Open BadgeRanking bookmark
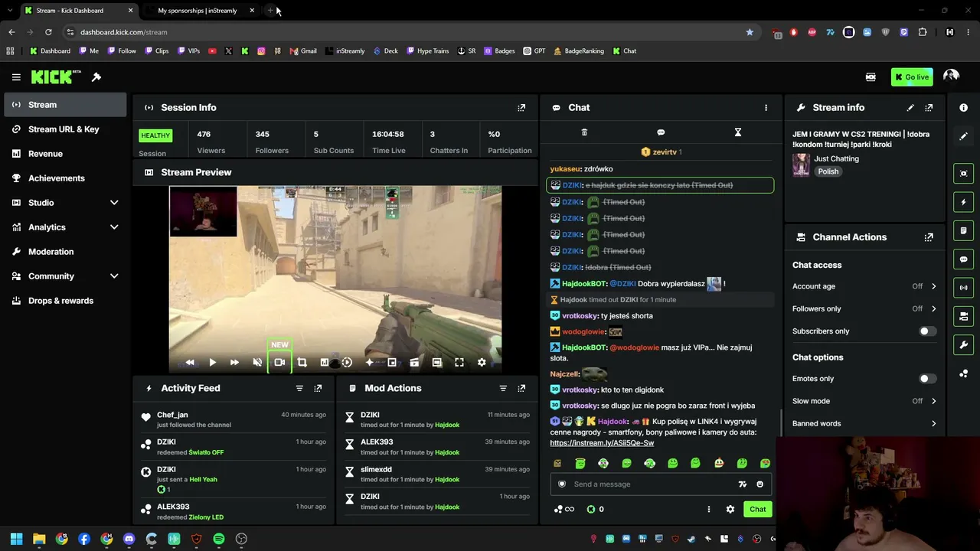The height and width of the screenshot is (551, 980). (x=578, y=51)
